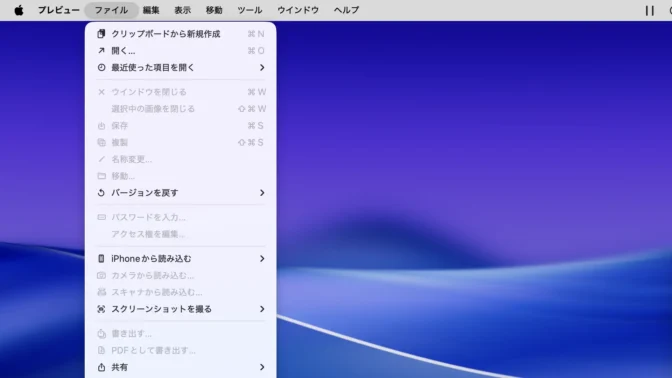Click the document icon beside PDFとして書き出す…
The height and width of the screenshot is (378, 672).
click(101, 350)
